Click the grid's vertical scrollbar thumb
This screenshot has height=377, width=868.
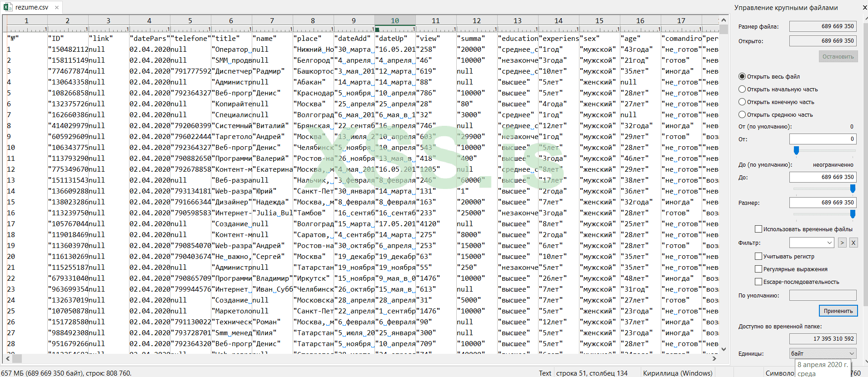pos(723,29)
